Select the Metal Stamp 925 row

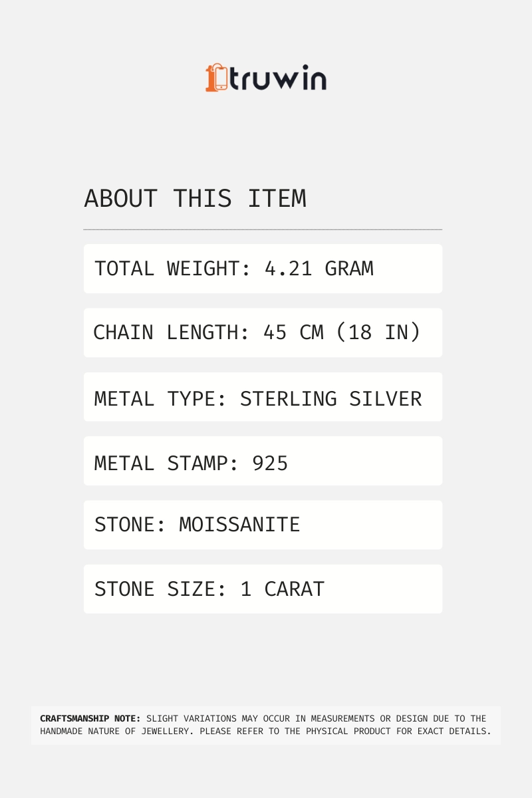click(263, 461)
